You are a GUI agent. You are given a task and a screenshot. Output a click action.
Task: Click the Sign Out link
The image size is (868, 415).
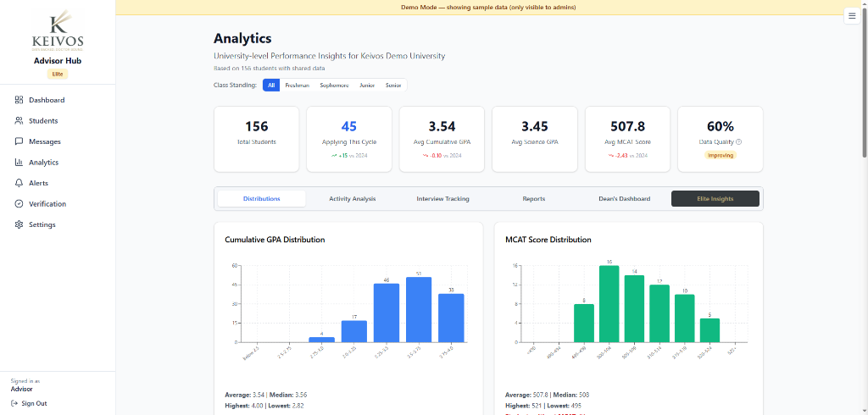29,403
